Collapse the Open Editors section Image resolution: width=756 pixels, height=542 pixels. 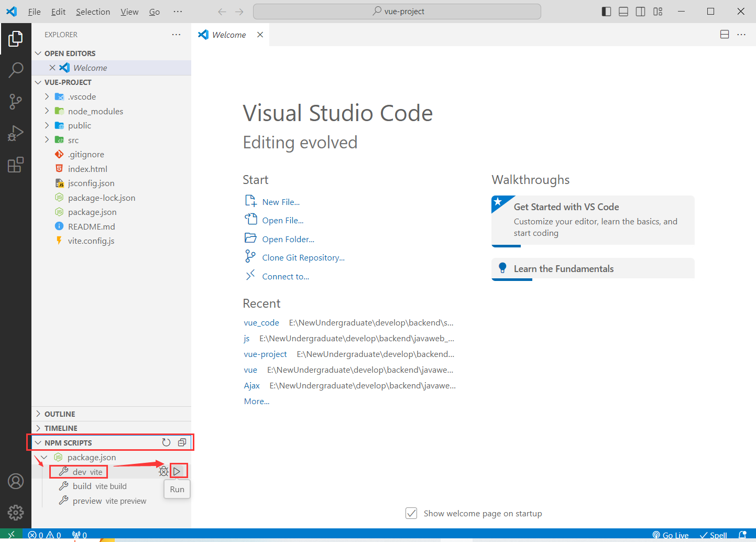[x=38, y=53]
